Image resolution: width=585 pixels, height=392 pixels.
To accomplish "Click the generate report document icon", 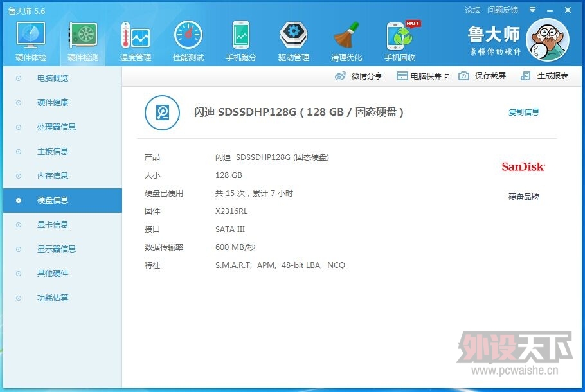I will coord(525,76).
